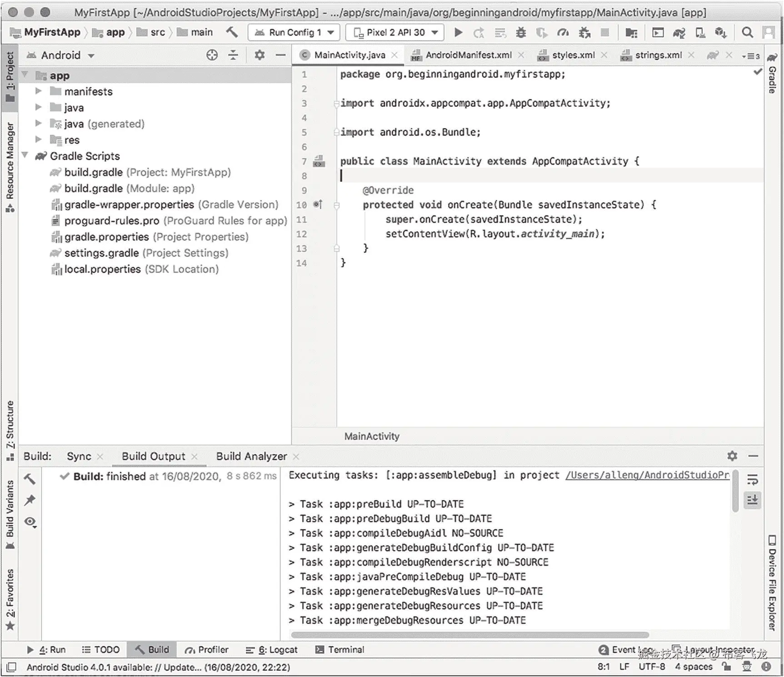Image resolution: width=784 pixels, height=677 pixels.
Task: Click the eye view-options icon in Build panel
Action: 30,522
